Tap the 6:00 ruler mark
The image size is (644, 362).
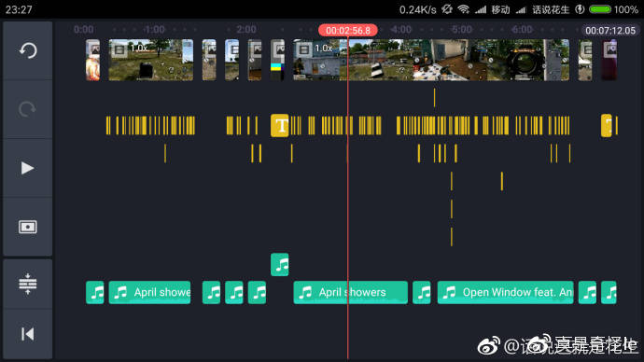522,30
